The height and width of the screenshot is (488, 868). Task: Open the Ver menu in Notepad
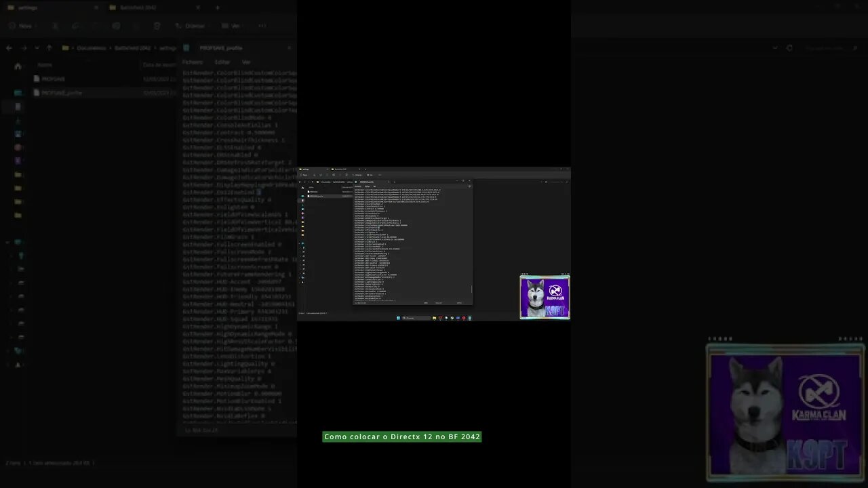(246, 62)
